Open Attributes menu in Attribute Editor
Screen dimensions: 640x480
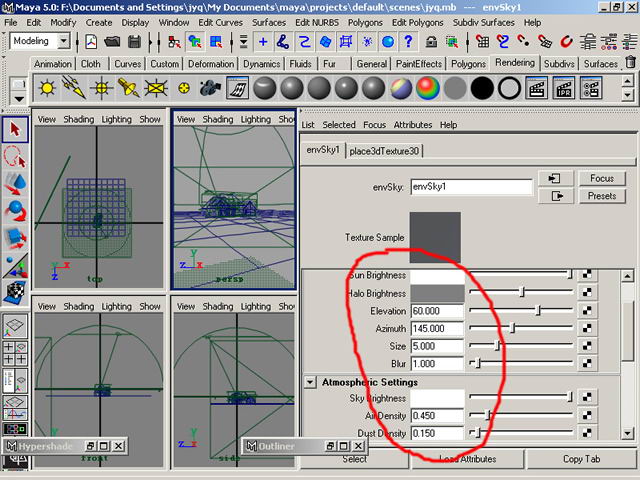(x=413, y=125)
